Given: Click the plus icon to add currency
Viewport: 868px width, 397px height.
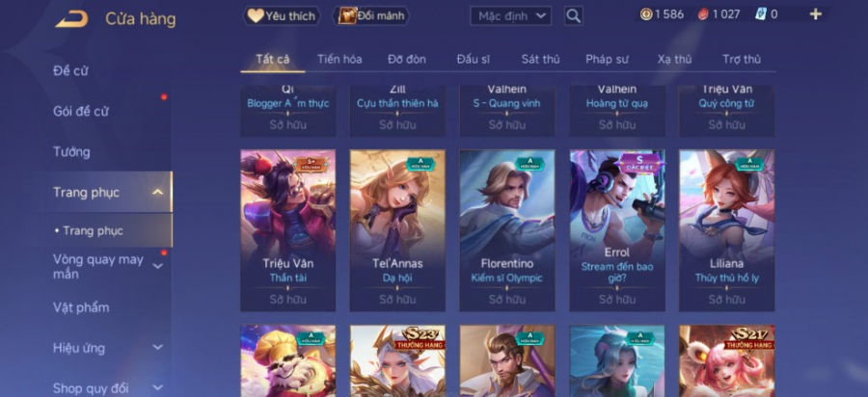Looking at the screenshot, I should (815, 14).
